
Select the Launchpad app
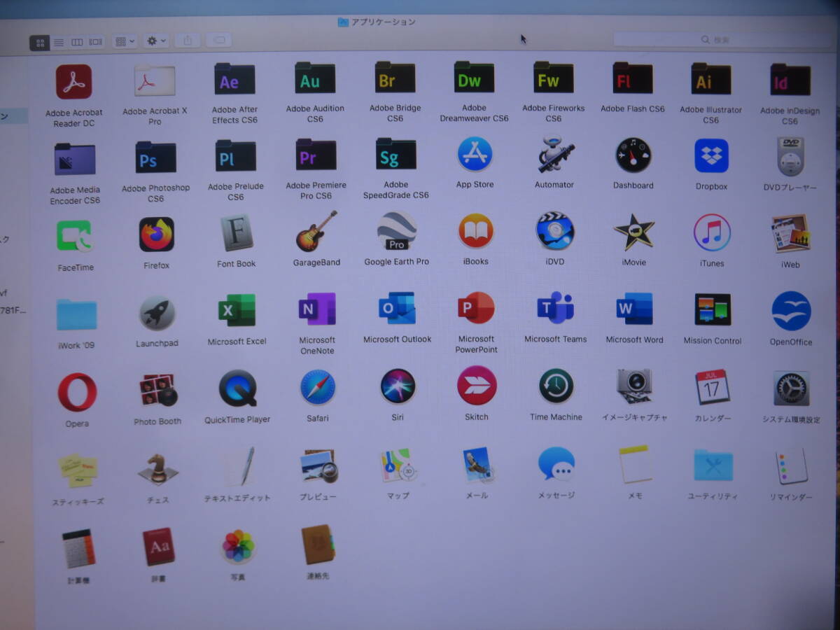(157, 313)
